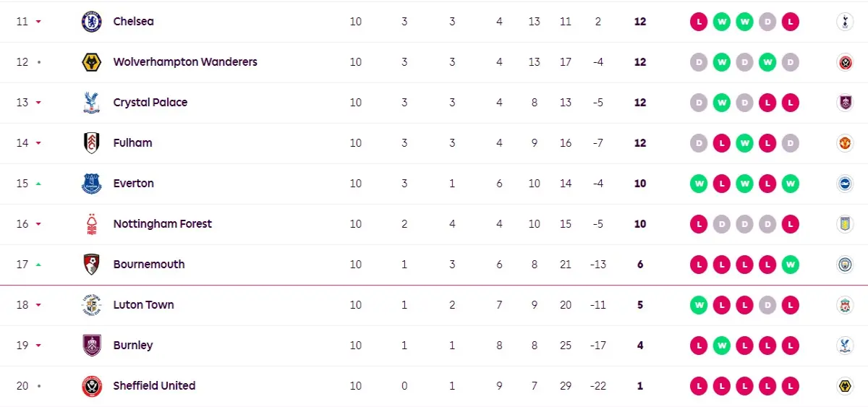Click the Crystal Palace eagle crest

click(92, 103)
